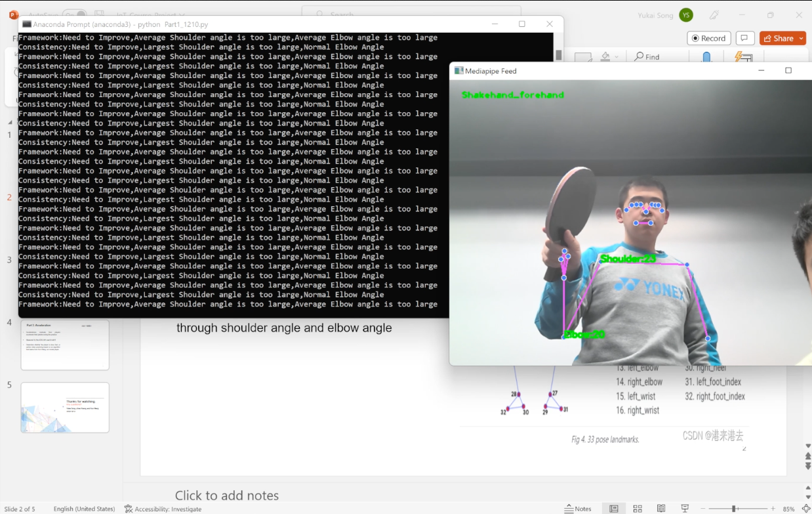Click previous slide arrow on scrollbar
The width and height of the screenshot is (812, 514).
pos(808,456)
